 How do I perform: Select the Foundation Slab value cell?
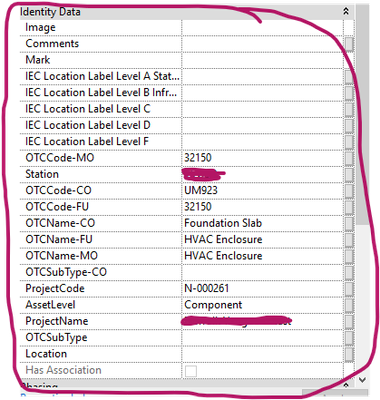[x=262, y=223]
